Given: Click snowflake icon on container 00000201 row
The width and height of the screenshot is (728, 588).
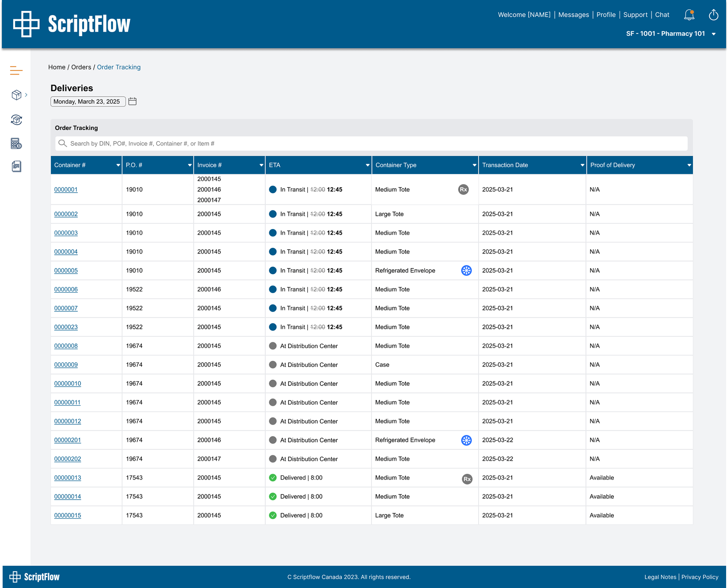Looking at the screenshot, I should [x=466, y=440].
